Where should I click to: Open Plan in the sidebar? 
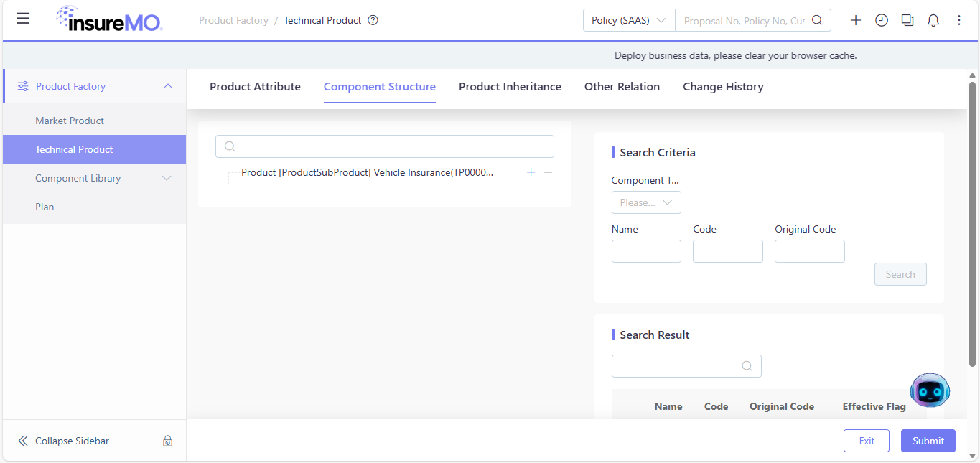point(94,207)
